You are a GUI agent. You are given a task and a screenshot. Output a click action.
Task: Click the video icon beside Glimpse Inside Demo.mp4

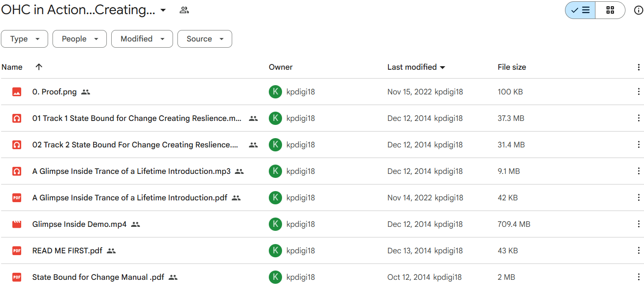click(x=17, y=224)
